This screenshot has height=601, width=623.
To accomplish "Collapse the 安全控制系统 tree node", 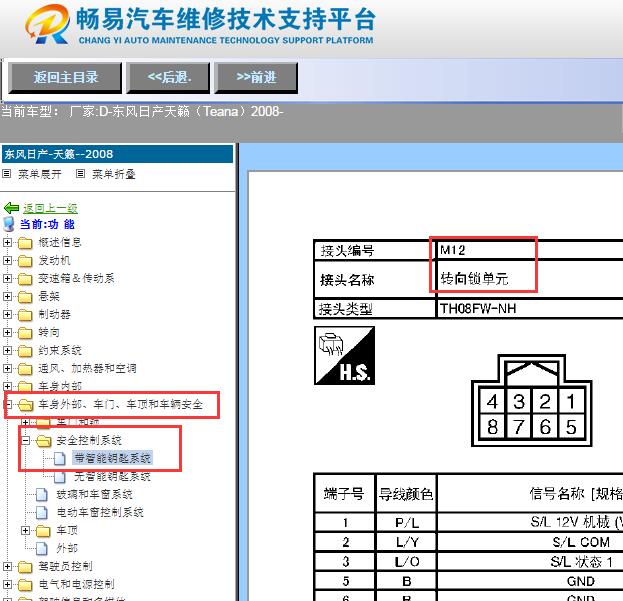I will [25, 440].
